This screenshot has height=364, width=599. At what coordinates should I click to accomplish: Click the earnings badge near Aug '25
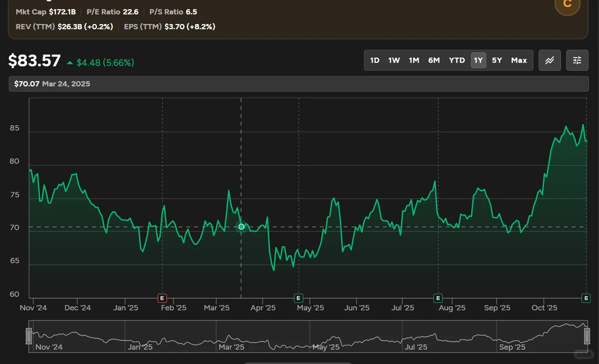coord(438,298)
